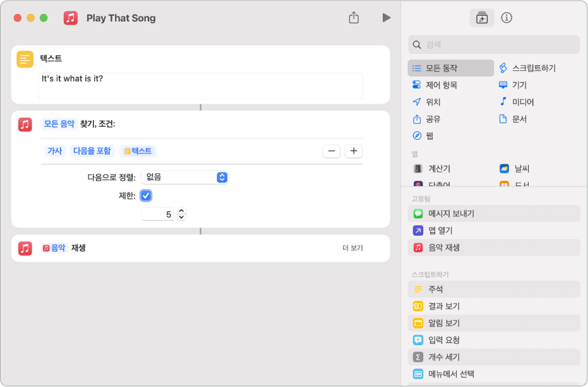Click the 앱 열기 action
588x387 pixels.
click(494, 230)
